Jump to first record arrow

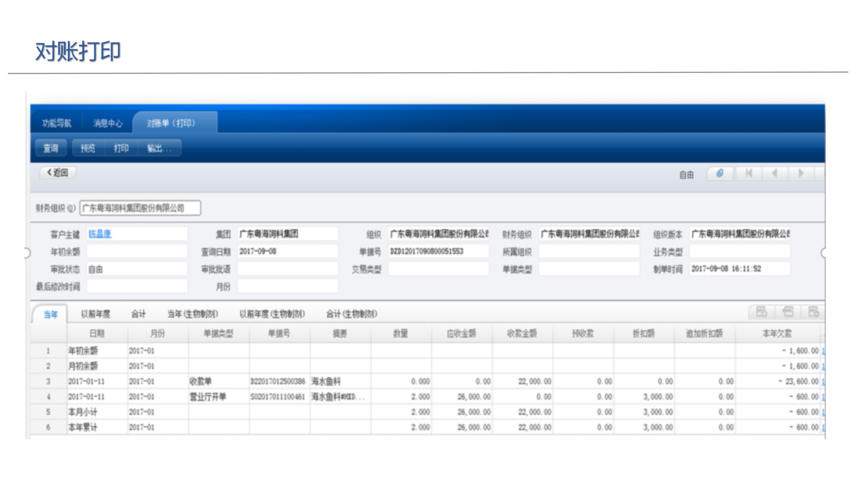pyautogui.click(x=749, y=173)
